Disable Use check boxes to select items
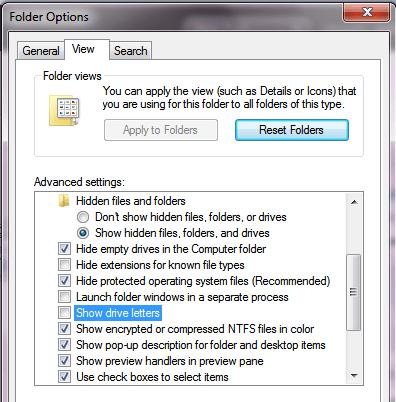 click(x=64, y=377)
